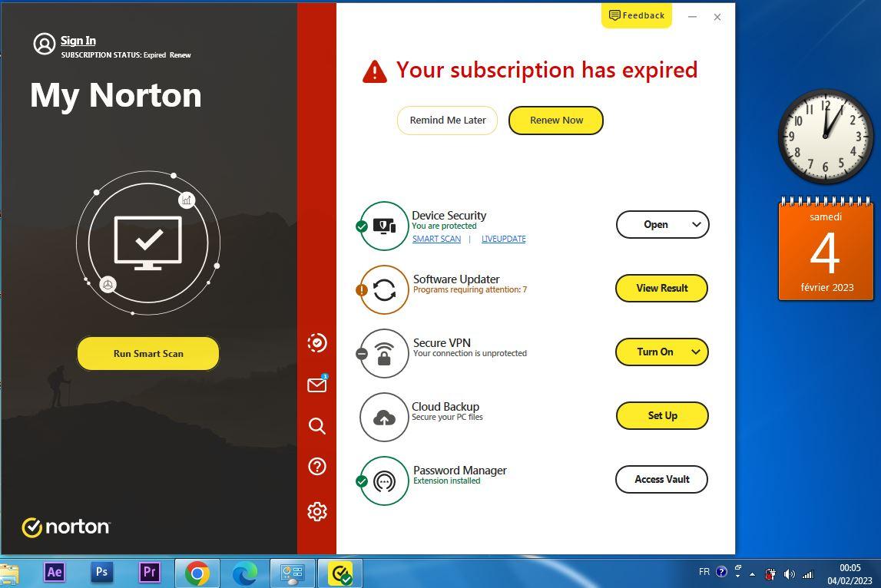Click the search magnifier icon in sidebar
The height and width of the screenshot is (588, 881).
(317, 426)
